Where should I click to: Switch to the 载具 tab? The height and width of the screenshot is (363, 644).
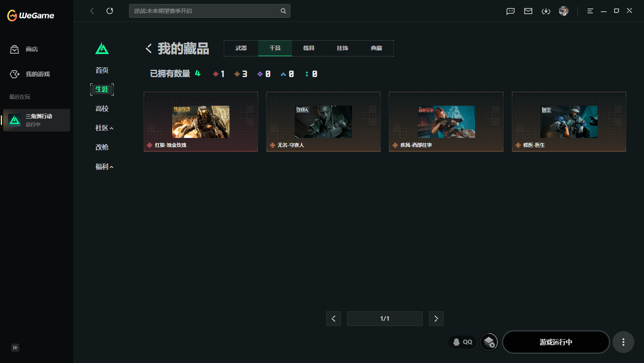tap(309, 48)
